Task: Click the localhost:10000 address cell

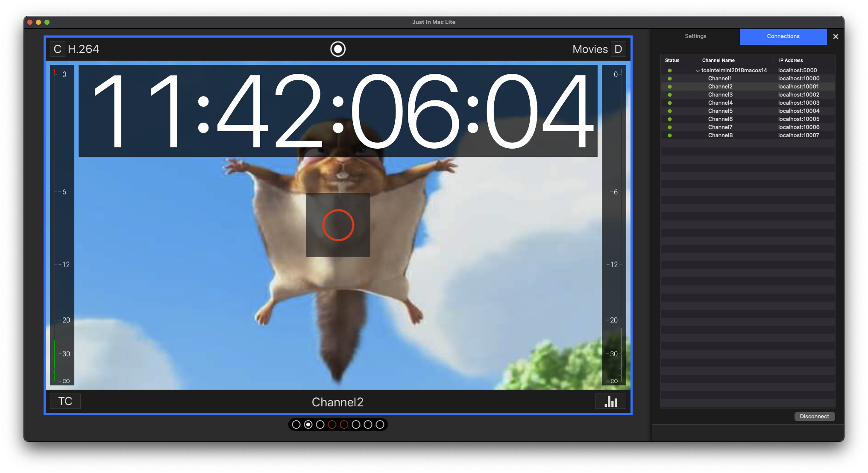Action: 799,79
